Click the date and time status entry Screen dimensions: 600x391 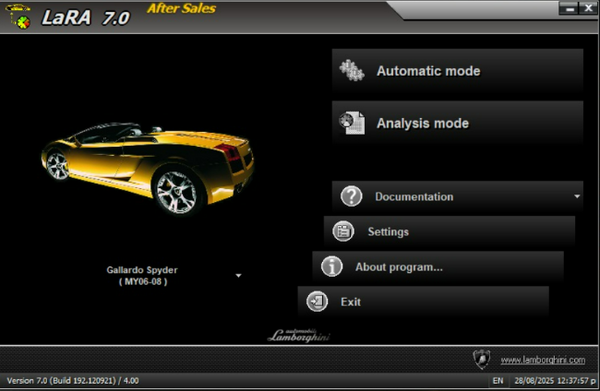556,381
